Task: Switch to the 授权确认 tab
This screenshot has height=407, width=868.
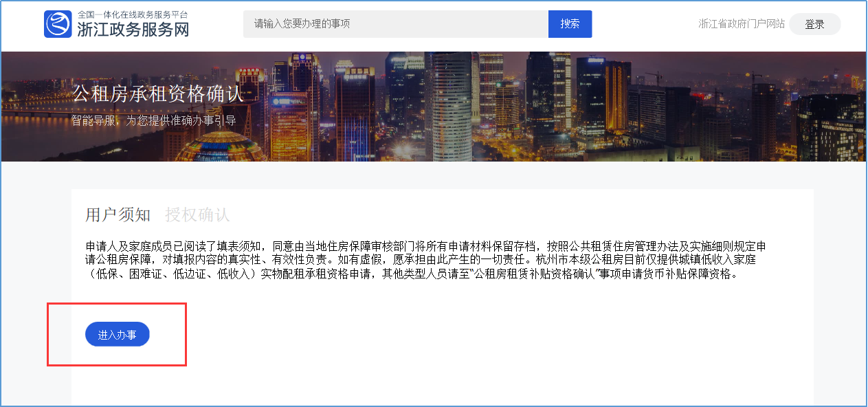Action: point(197,214)
